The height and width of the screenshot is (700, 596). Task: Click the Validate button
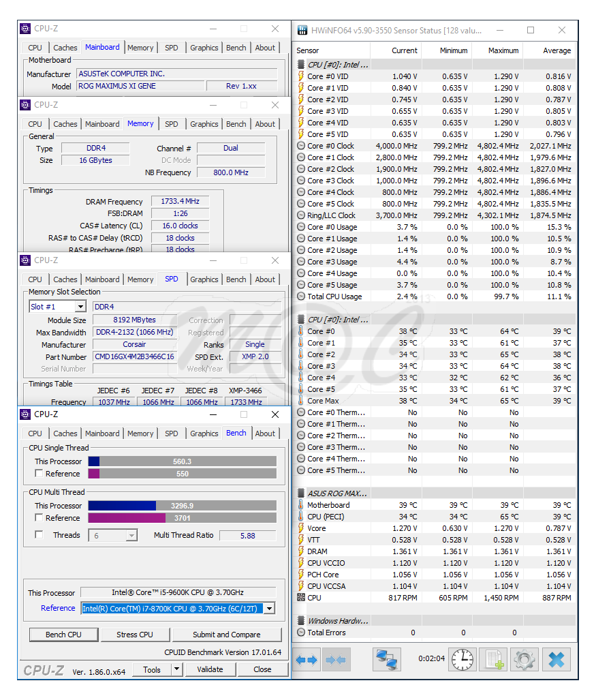click(x=210, y=669)
